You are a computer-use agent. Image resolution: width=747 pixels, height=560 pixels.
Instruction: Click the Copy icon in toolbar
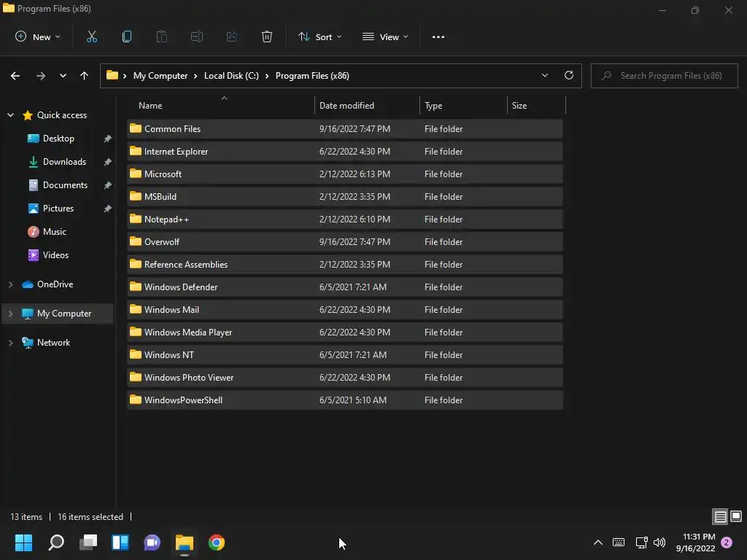[x=127, y=36]
